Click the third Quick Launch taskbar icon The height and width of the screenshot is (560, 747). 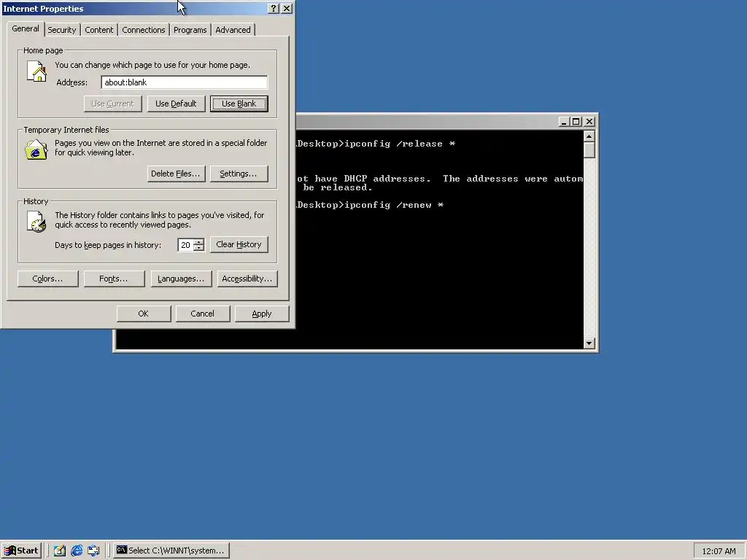(x=93, y=551)
